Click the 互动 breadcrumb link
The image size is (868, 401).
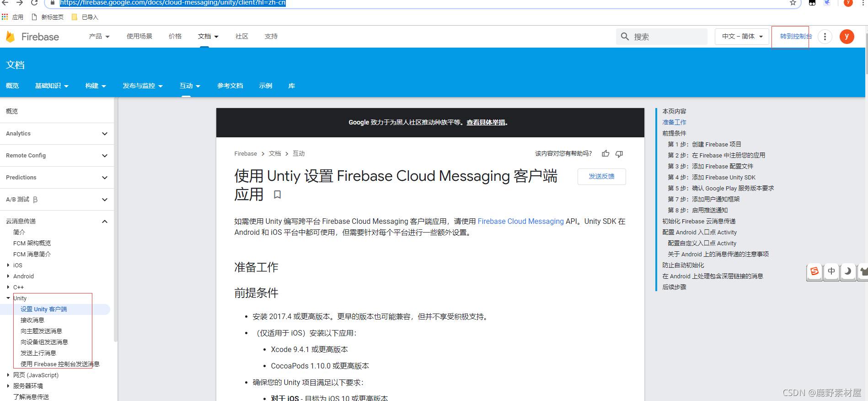[x=299, y=154]
